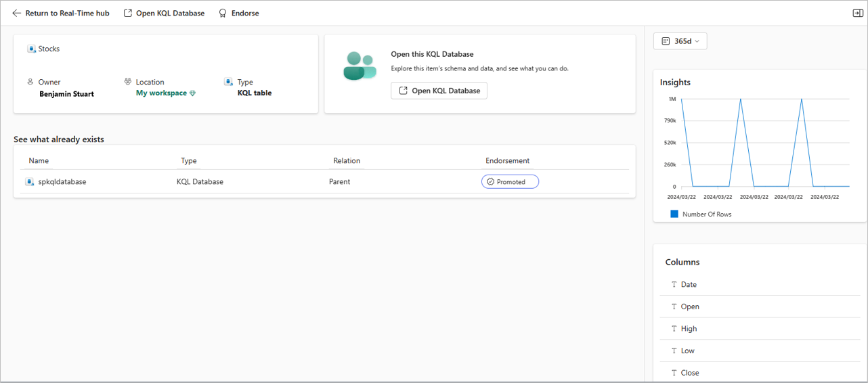Click the Location workspace icon
The width and height of the screenshot is (868, 383).
coord(128,82)
